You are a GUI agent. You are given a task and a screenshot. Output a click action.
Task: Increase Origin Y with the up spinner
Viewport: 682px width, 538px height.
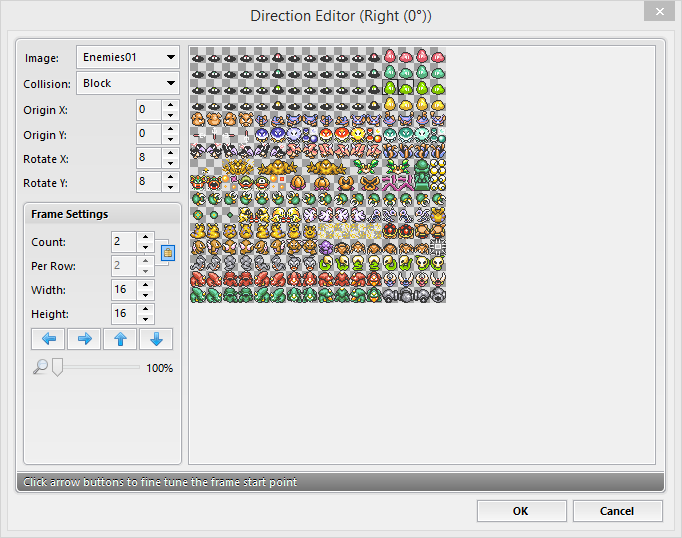coord(170,129)
